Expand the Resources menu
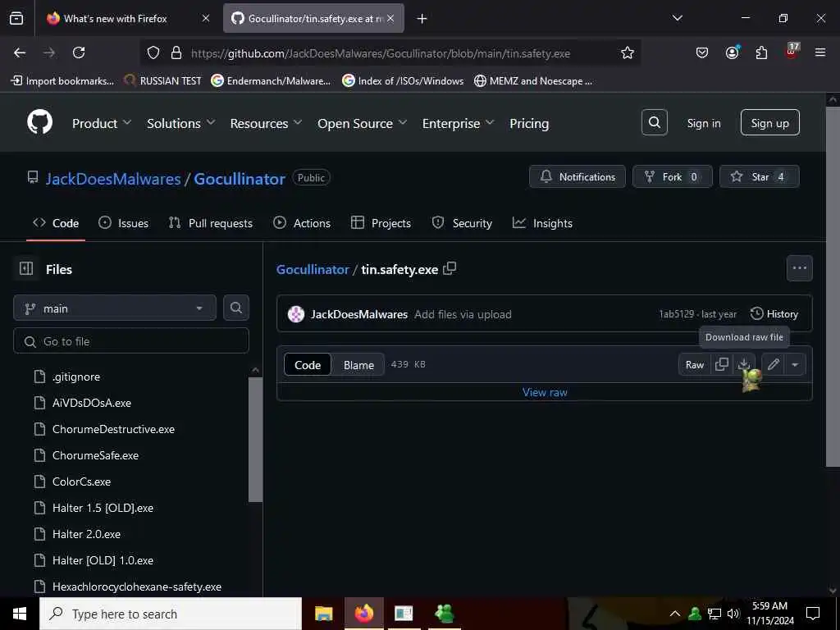 267,123
